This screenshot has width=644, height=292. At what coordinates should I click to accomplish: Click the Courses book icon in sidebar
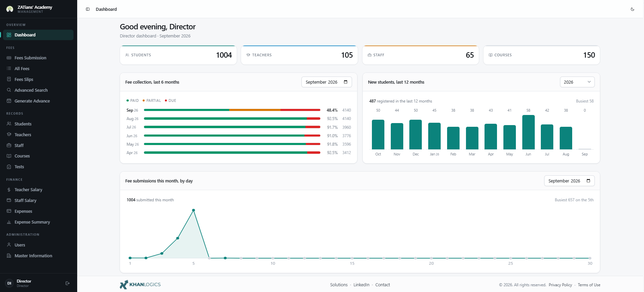coord(9,156)
